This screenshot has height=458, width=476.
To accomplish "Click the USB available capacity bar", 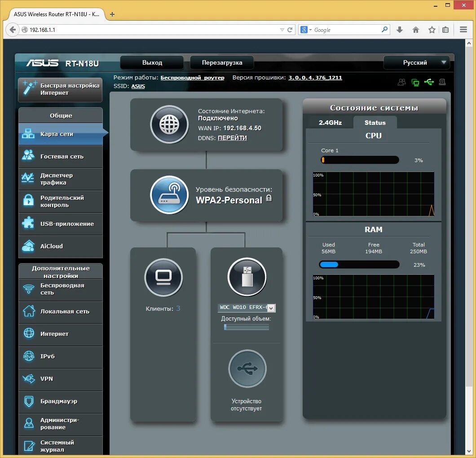I will [246, 327].
